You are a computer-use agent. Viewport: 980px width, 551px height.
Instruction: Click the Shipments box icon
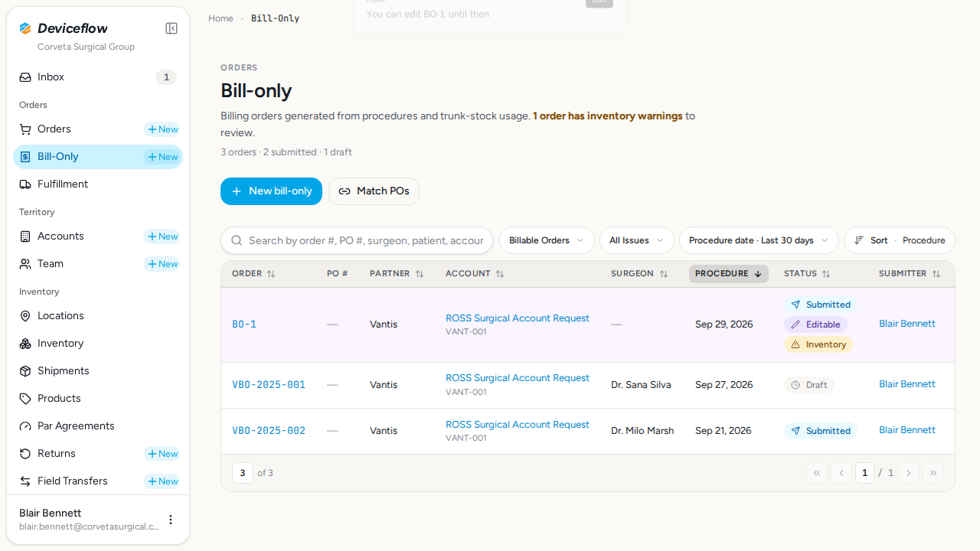25,371
